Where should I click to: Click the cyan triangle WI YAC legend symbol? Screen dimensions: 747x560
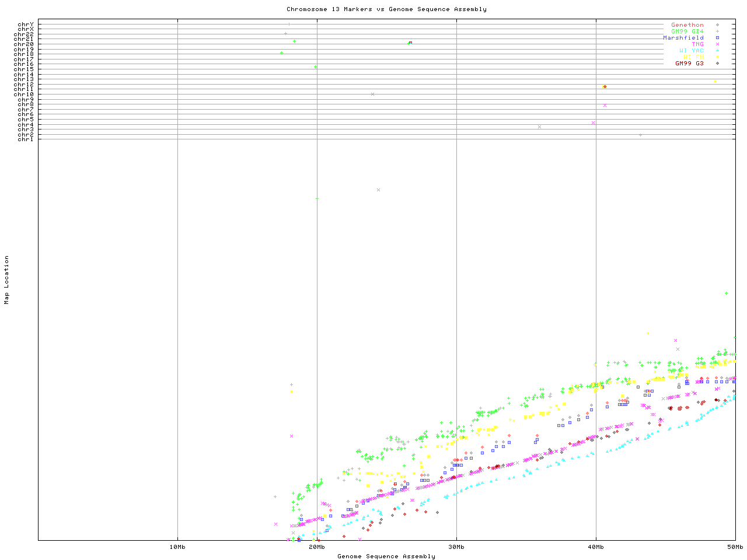coord(717,51)
